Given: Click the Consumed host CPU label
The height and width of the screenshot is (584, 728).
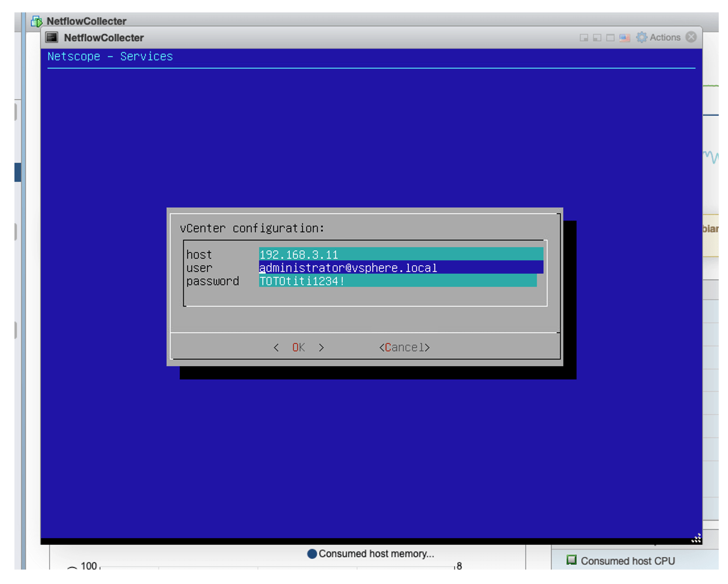Looking at the screenshot, I should pyautogui.click(x=627, y=561).
